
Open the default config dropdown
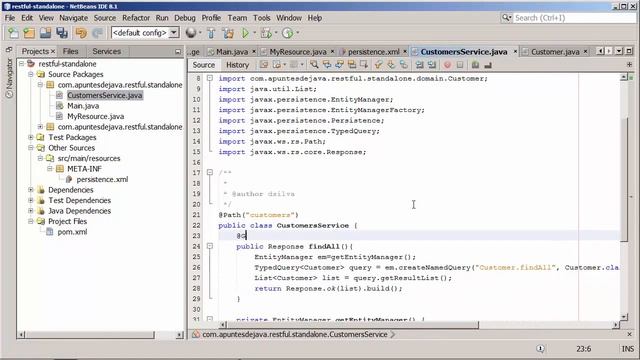(174, 33)
